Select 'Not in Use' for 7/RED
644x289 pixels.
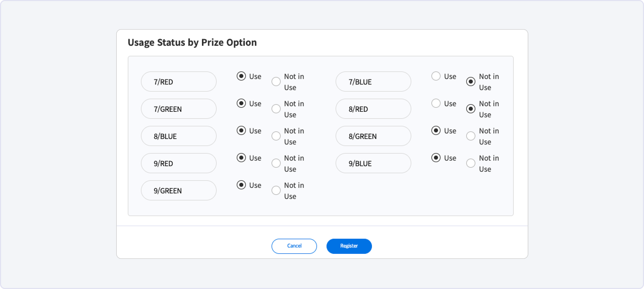[x=276, y=82]
